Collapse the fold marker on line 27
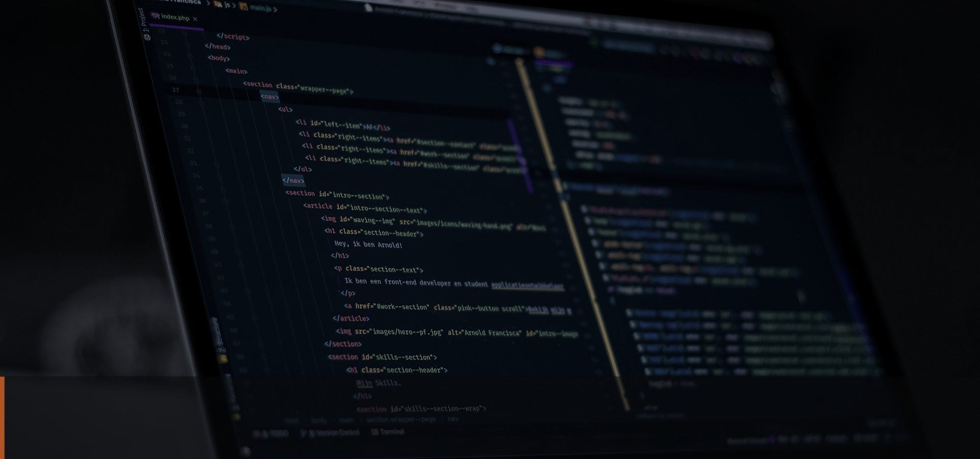This screenshot has width=980, height=459. coord(199,91)
